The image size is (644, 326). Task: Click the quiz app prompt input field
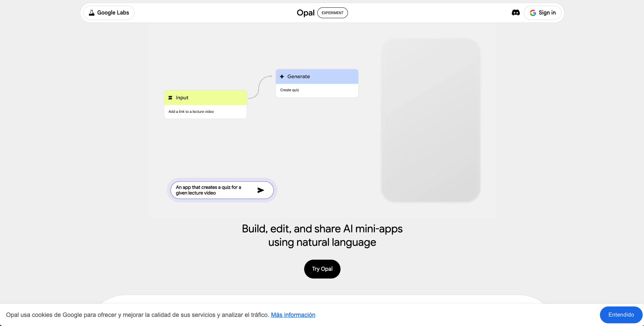pos(222,190)
